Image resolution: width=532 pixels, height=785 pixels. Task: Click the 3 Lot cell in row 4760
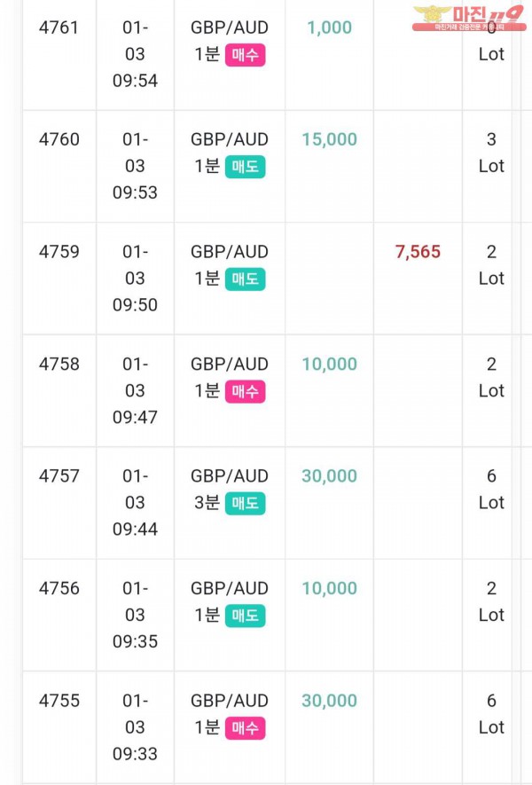coord(491,153)
